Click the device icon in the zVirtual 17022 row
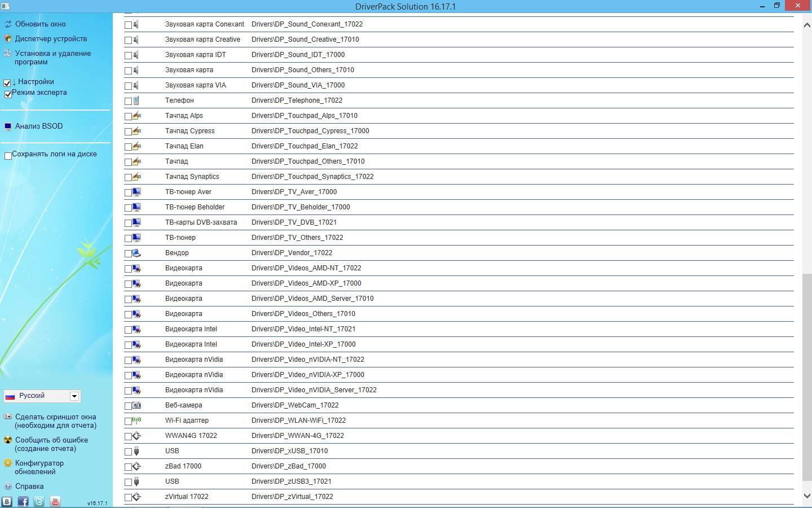812x508 pixels. 136,497
